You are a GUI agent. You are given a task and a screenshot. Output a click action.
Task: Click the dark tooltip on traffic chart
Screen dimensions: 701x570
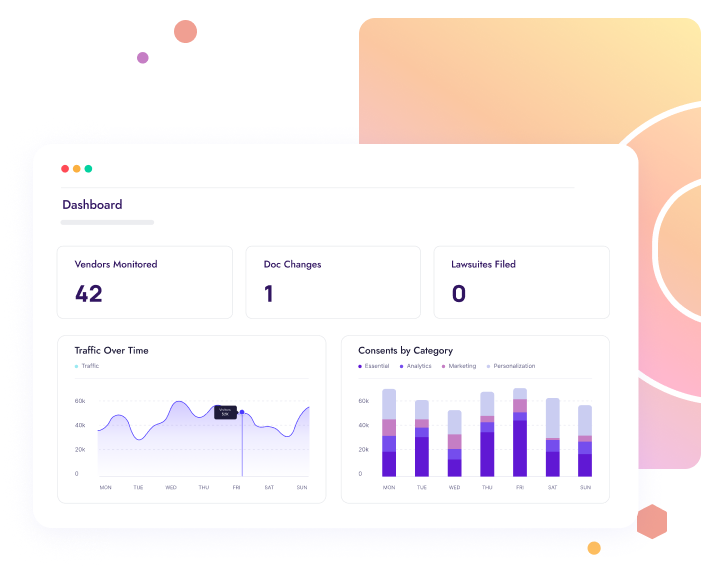pyautogui.click(x=225, y=411)
